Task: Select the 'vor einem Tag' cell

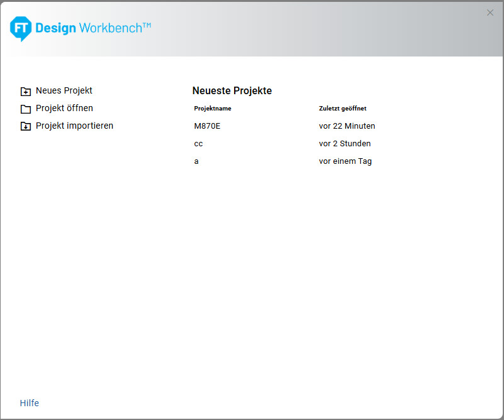Action: coord(345,161)
